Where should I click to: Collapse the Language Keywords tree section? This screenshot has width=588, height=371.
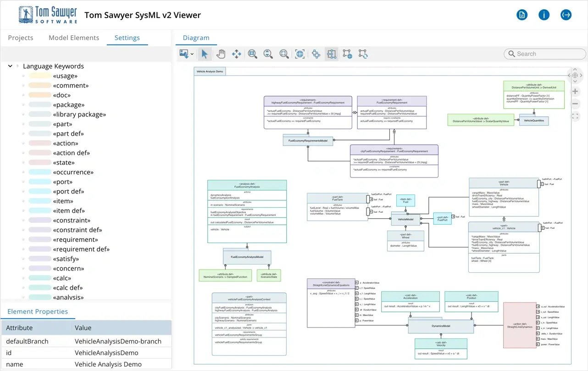(x=10, y=66)
